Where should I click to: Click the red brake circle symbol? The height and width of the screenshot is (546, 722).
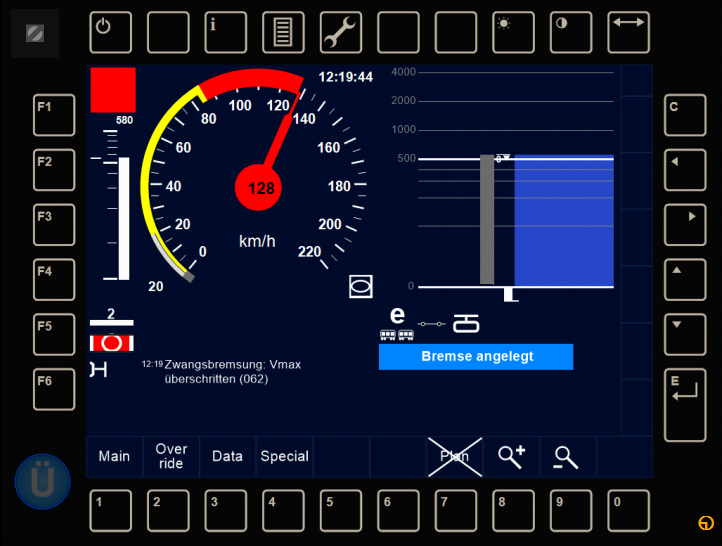(x=111, y=343)
